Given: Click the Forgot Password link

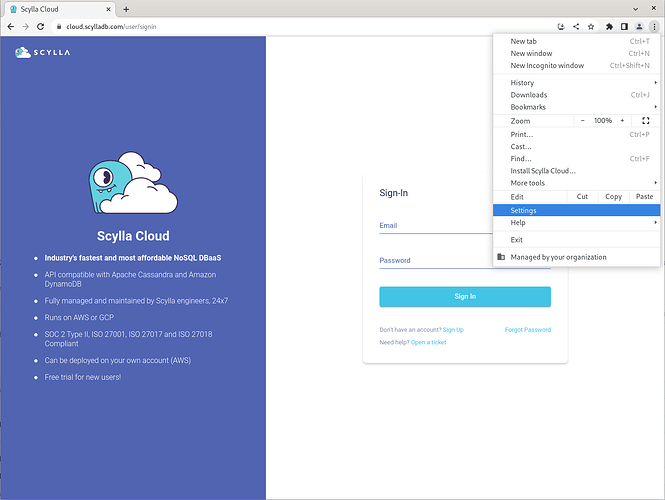Looking at the screenshot, I should (x=528, y=330).
